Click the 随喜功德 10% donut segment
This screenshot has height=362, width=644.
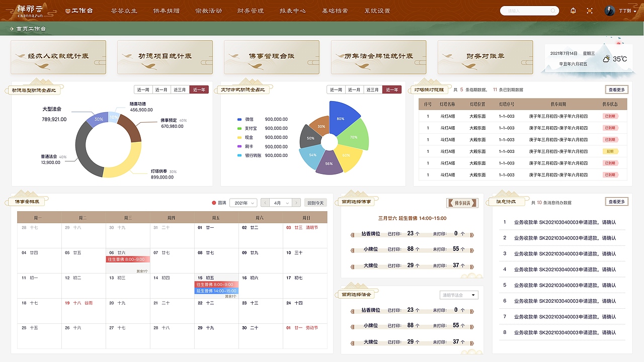(x=114, y=117)
